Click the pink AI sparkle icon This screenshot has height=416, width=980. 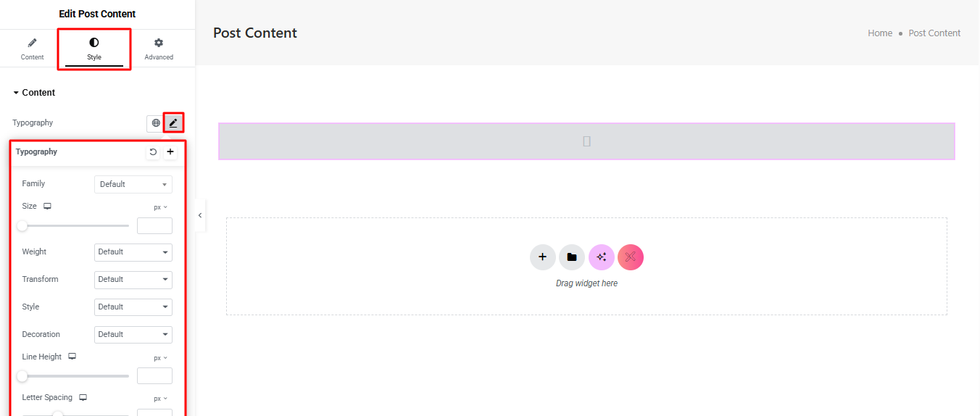[x=601, y=257]
